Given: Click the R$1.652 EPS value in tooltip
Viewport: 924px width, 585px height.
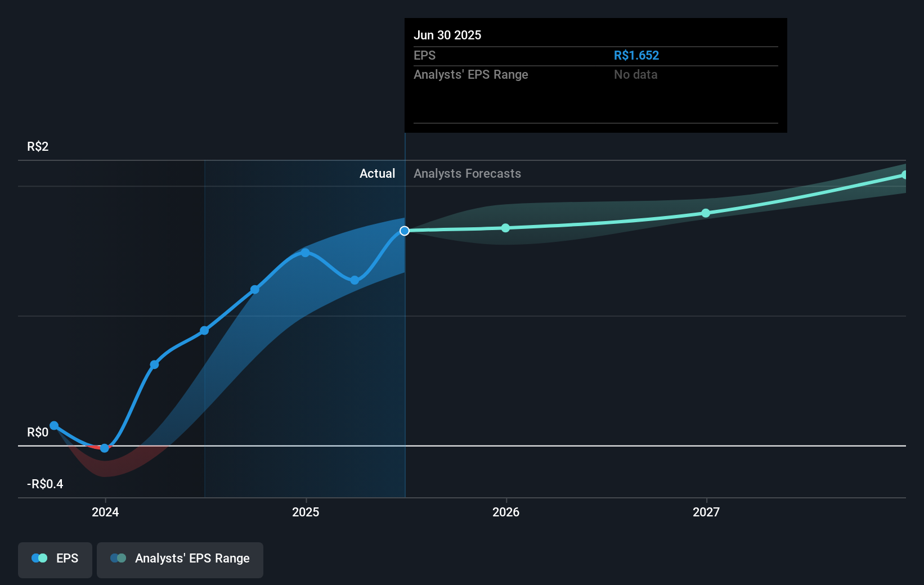Looking at the screenshot, I should click(x=636, y=56).
